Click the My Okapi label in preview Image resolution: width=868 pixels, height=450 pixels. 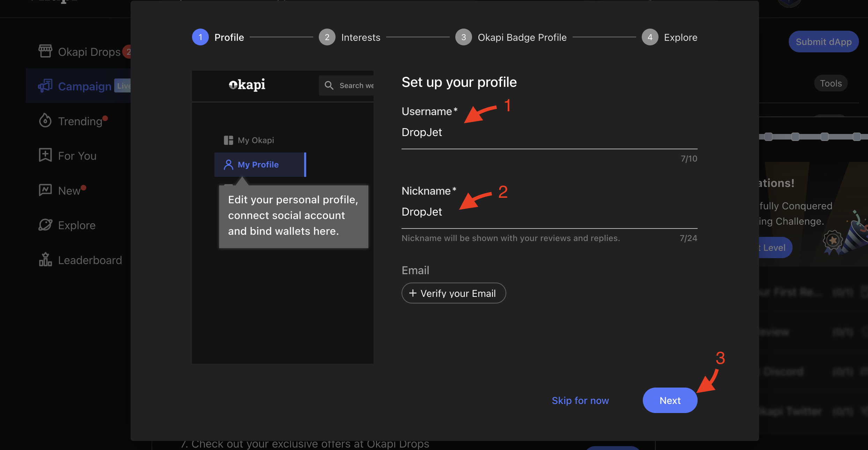click(x=256, y=140)
